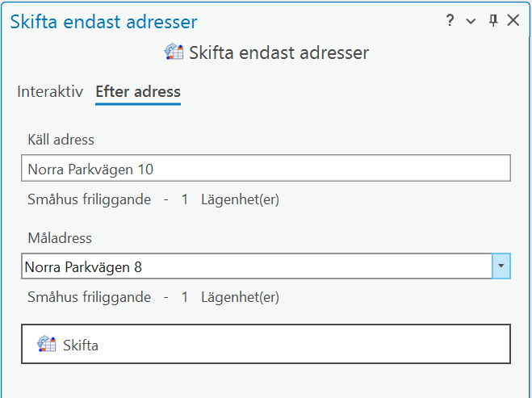Click the centered Skifta endast adresser heading
Screen dimensions: 532x398
pyautogui.click(x=279, y=53)
